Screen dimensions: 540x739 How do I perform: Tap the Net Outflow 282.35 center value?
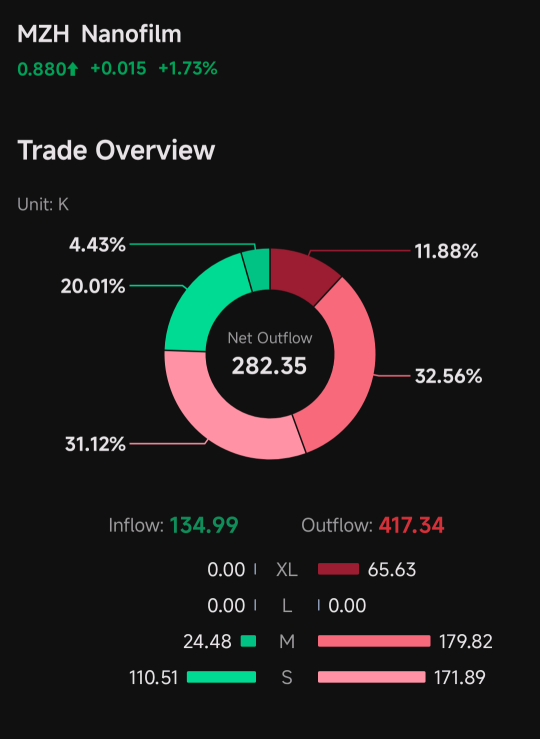[x=270, y=366]
